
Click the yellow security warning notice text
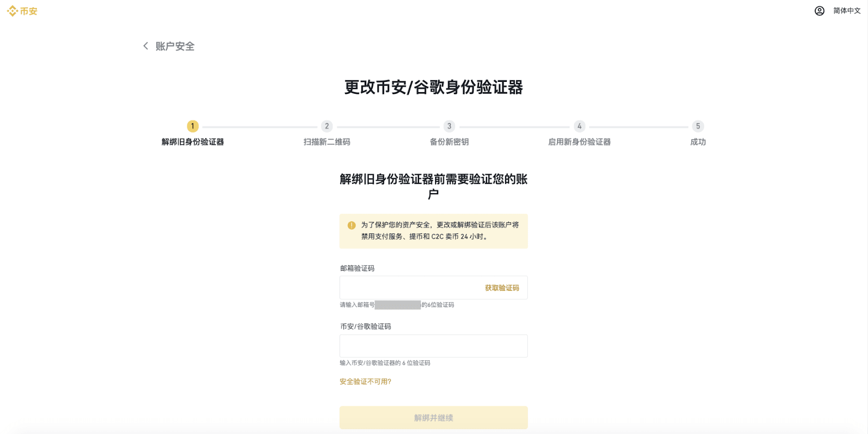pyautogui.click(x=440, y=231)
